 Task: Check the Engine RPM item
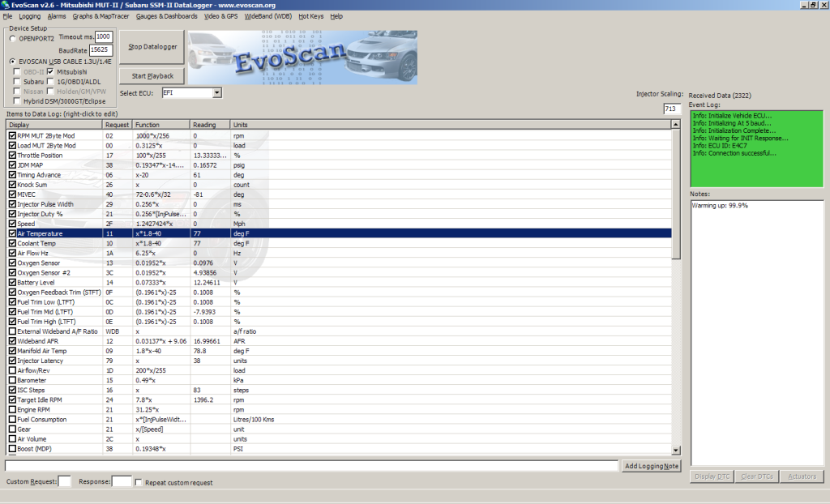12,410
